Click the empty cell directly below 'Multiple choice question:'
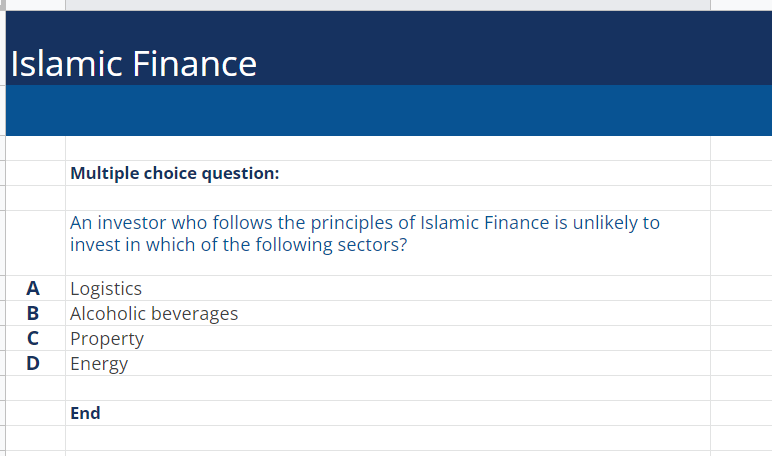Viewport: 772px width, 456px height. click(x=388, y=198)
